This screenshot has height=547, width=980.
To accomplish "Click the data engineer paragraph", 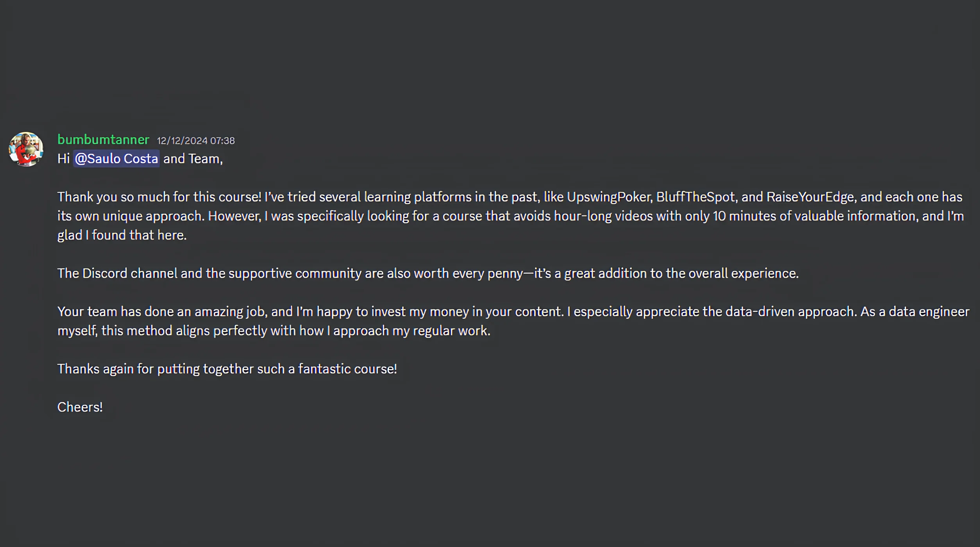I will 469,320.
